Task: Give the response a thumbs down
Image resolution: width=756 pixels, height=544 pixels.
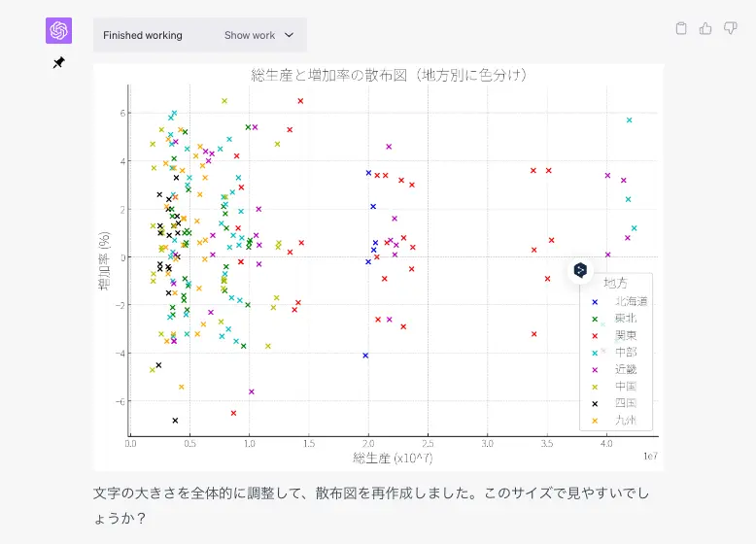Action: tap(730, 28)
